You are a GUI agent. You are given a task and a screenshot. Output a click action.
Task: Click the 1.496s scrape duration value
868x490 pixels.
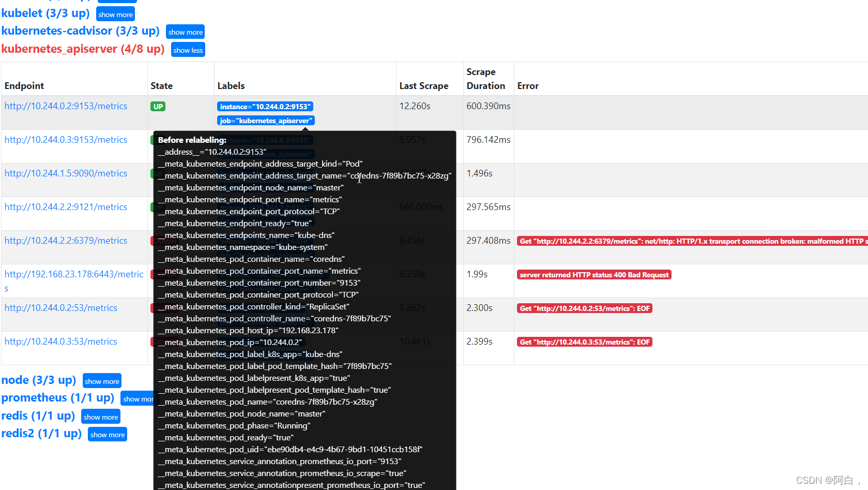tap(479, 173)
